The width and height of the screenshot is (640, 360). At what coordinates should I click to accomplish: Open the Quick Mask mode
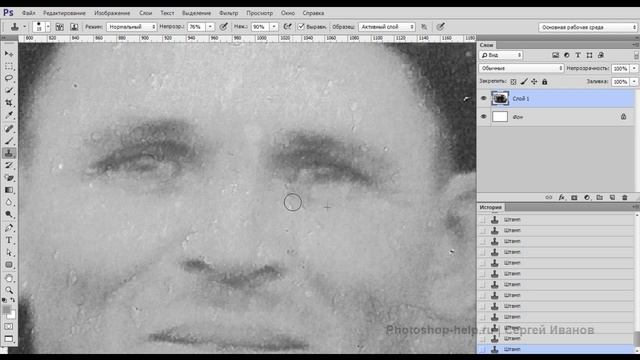9,327
